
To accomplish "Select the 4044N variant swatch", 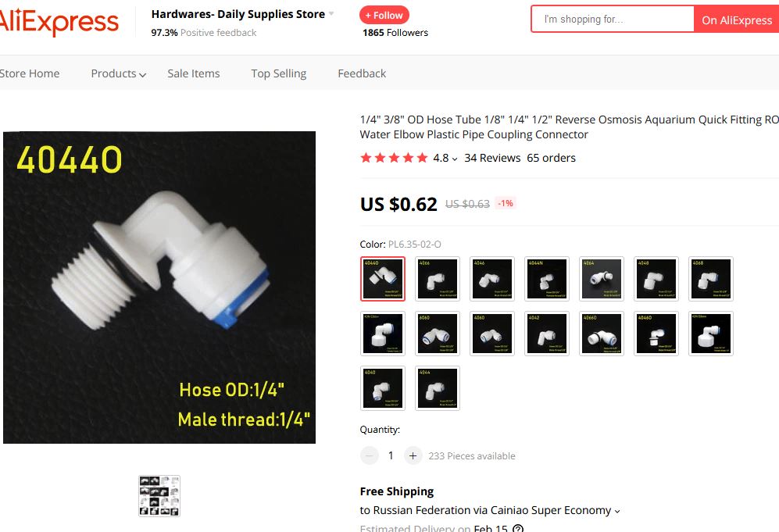I will (x=546, y=279).
